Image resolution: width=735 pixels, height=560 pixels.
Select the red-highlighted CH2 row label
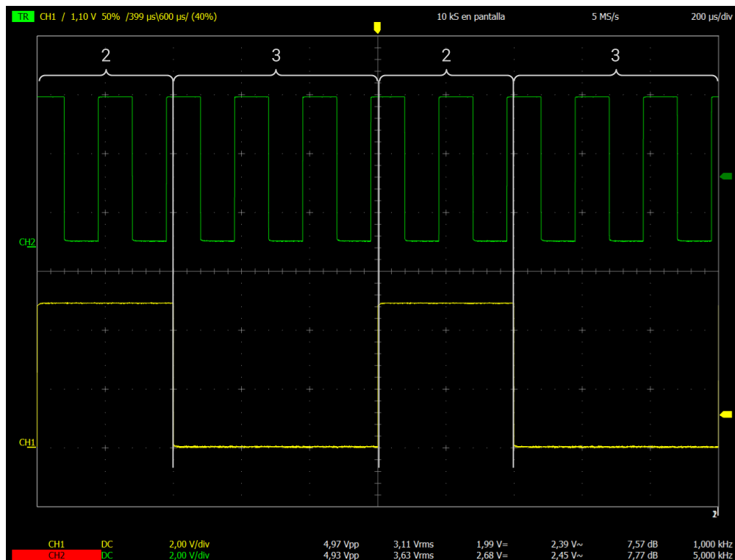click(x=57, y=556)
